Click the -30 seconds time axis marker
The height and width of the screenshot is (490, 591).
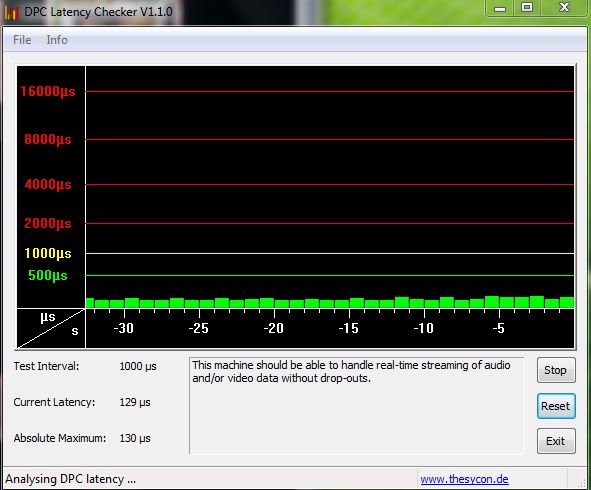[124, 328]
